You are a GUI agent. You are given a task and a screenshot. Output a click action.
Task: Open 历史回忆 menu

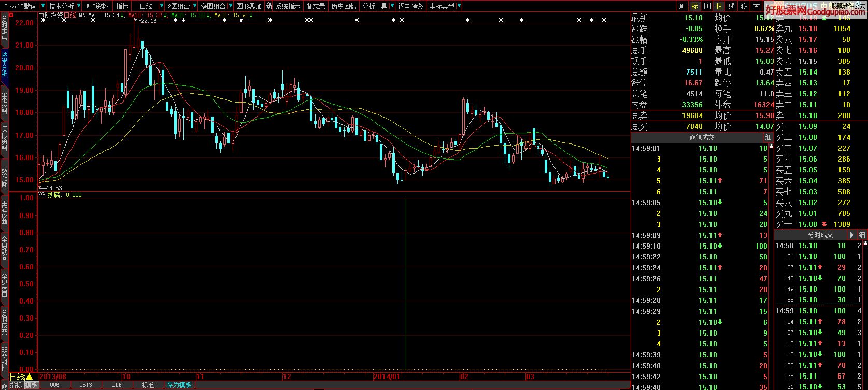coord(344,6)
